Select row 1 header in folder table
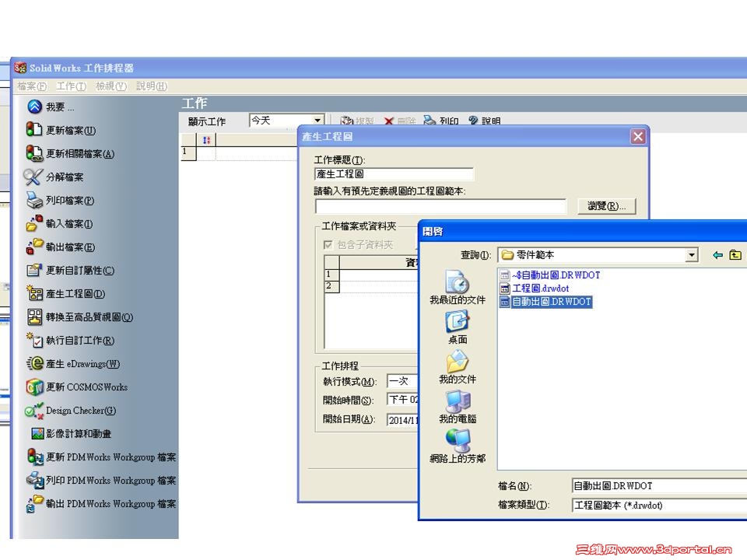747x560 pixels. click(x=331, y=275)
